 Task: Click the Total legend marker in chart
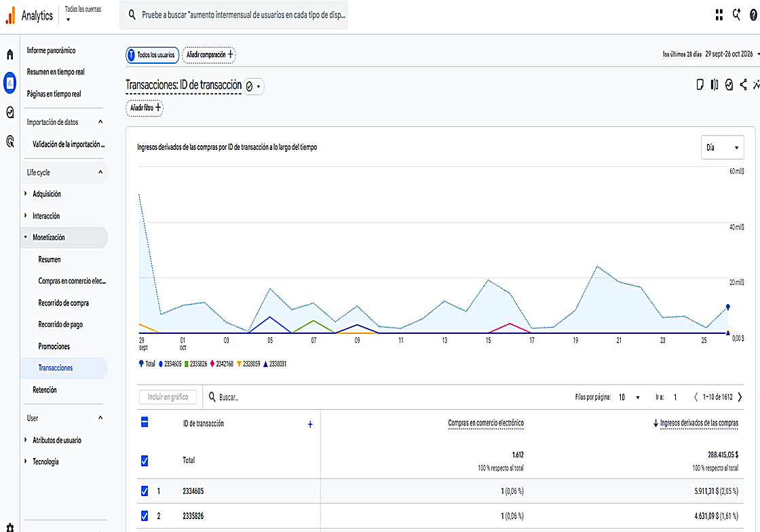coord(141,364)
